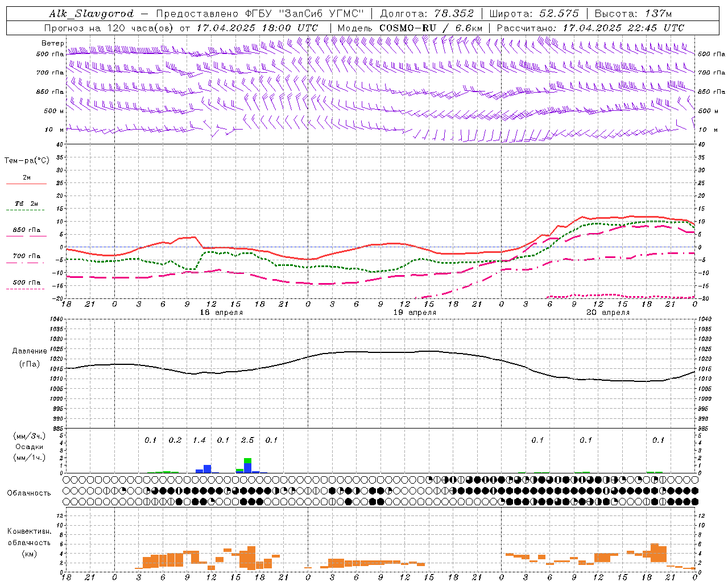Screen dimensions: 728x582
Task: Select the "700 гПа" temperature legend entry
Action: click(26, 256)
